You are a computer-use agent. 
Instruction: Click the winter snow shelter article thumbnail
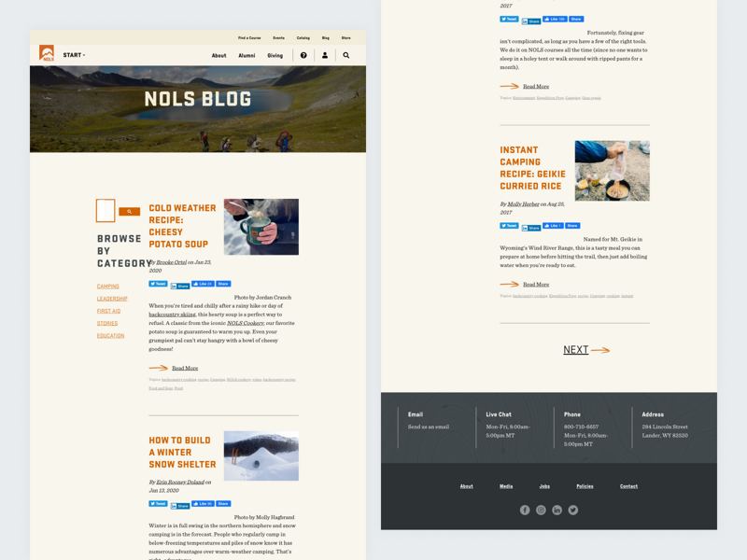[x=261, y=456]
